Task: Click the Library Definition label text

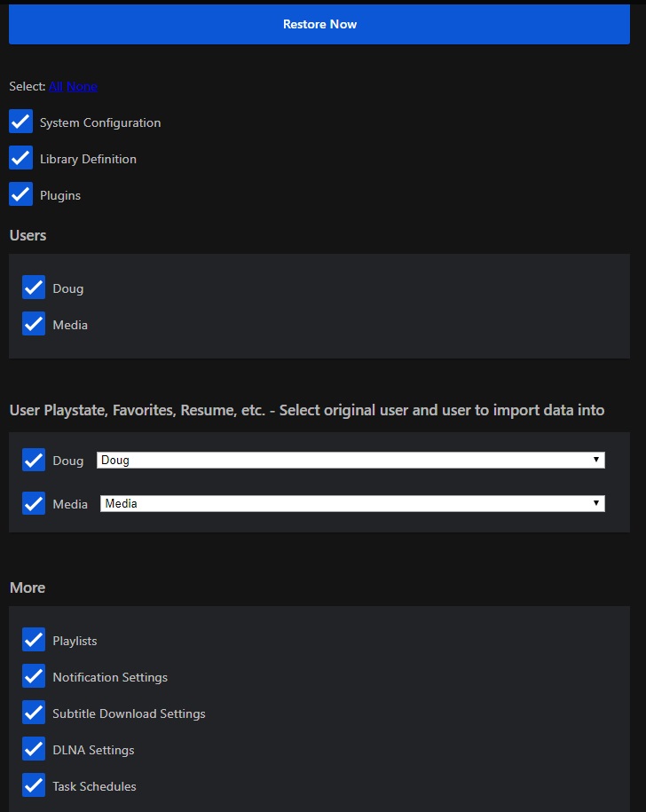Action: pyautogui.click(x=88, y=159)
